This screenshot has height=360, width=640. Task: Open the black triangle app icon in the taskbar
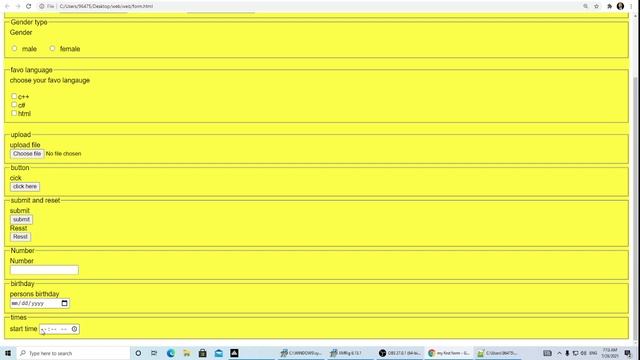(x=234, y=353)
